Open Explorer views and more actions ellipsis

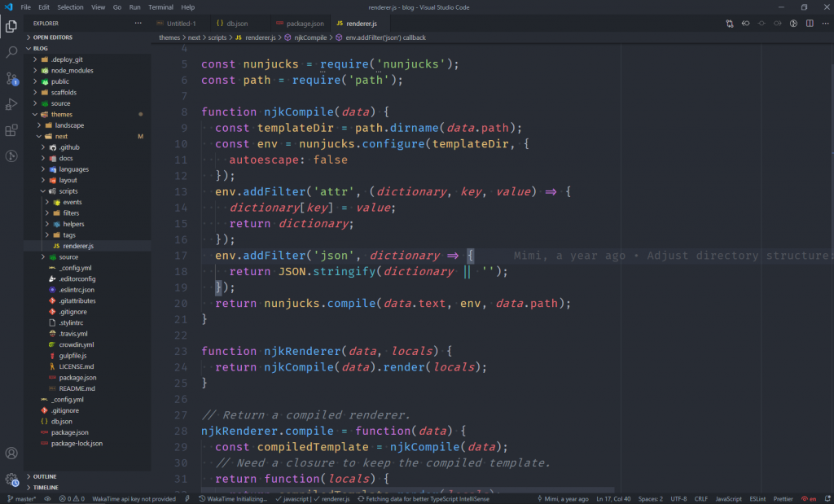coord(138,24)
